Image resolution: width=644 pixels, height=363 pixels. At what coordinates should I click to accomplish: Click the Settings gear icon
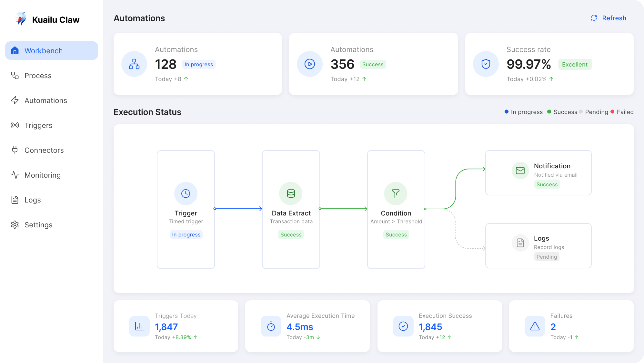tap(15, 225)
